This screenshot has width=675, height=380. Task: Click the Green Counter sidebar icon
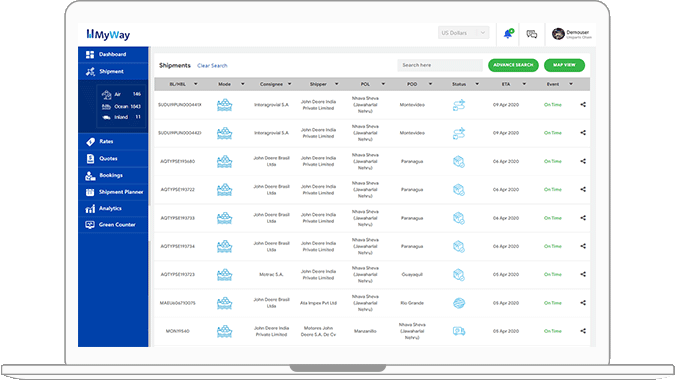pyautogui.click(x=90, y=225)
